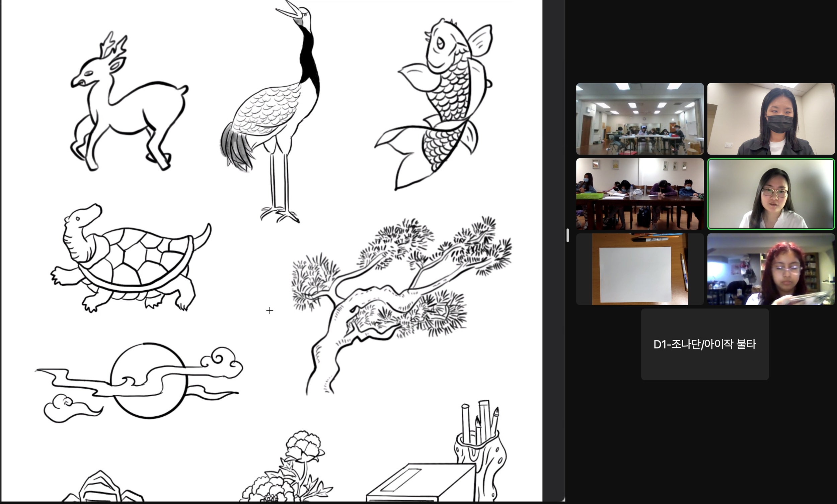Grab the gallery panel divider handle
The height and width of the screenshot is (504, 837).
(x=567, y=235)
